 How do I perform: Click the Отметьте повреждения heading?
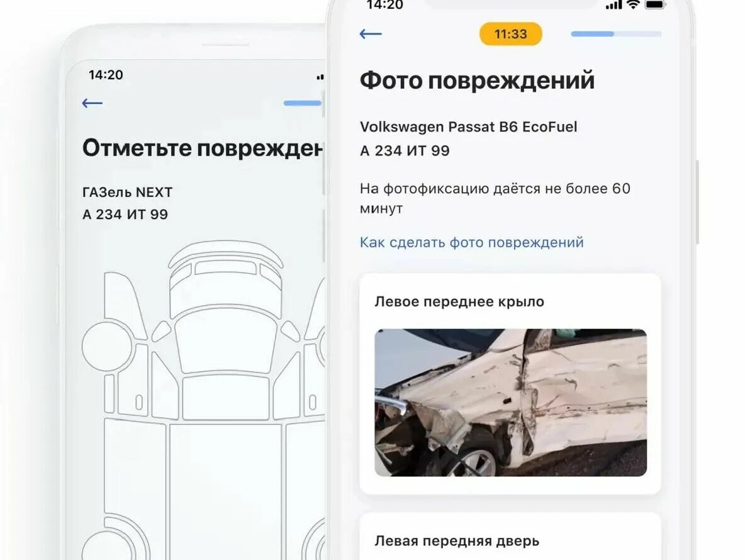pyautogui.click(x=203, y=148)
